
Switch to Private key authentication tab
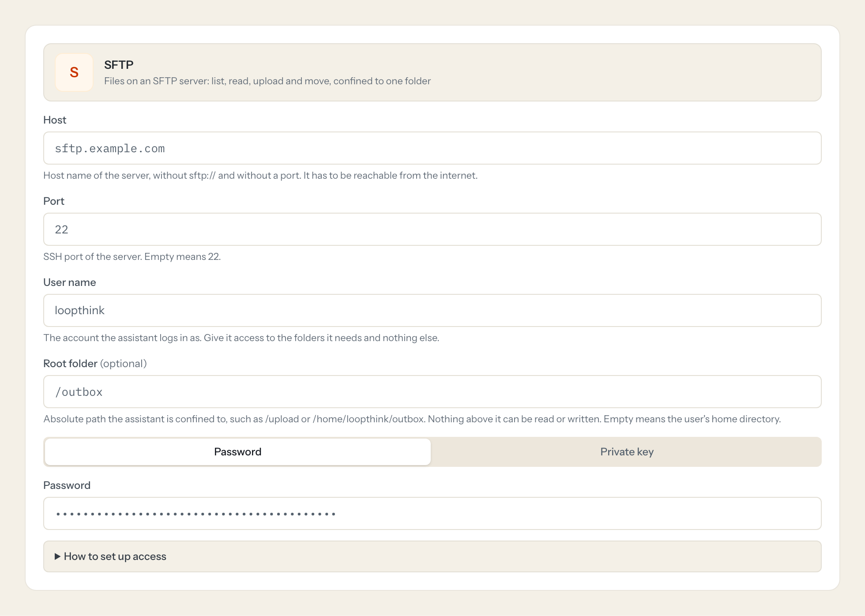coord(627,452)
